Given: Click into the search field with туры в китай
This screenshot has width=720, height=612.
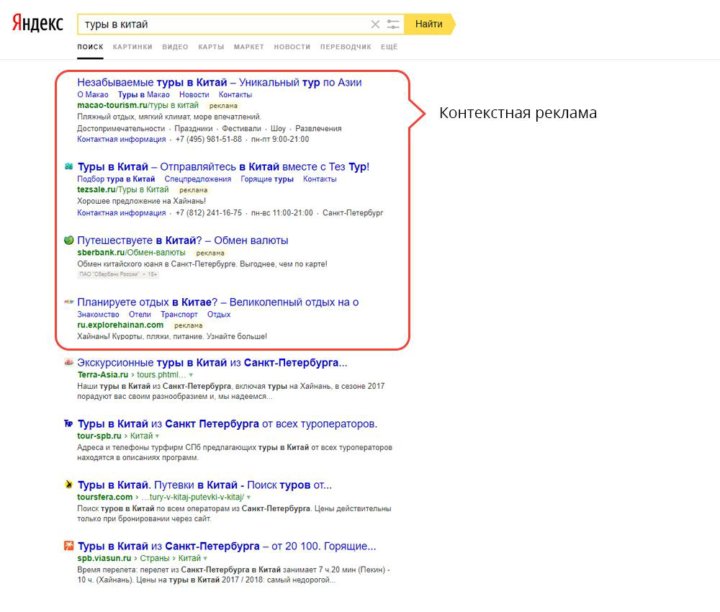Looking at the screenshot, I should tap(220, 24).
